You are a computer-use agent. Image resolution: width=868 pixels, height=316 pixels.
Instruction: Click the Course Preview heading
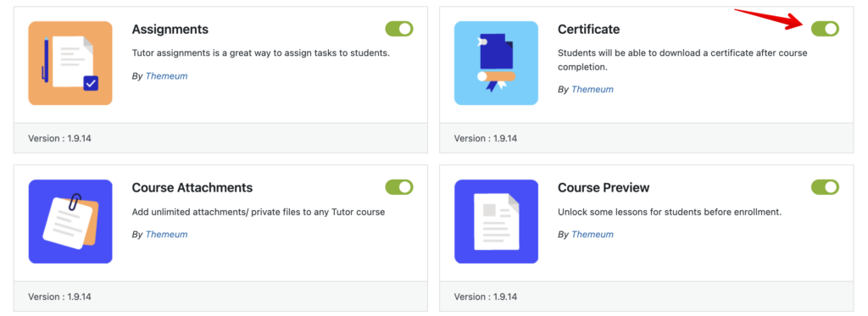(604, 187)
